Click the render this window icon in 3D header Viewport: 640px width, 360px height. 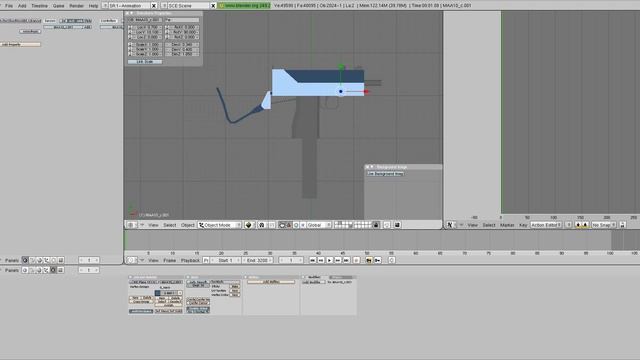(397, 225)
